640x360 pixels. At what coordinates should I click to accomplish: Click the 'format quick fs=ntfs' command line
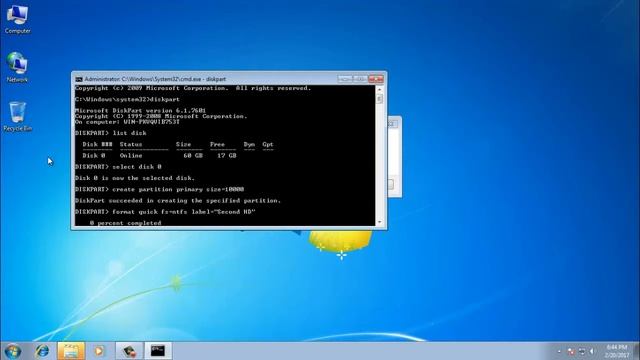[x=165, y=212]
